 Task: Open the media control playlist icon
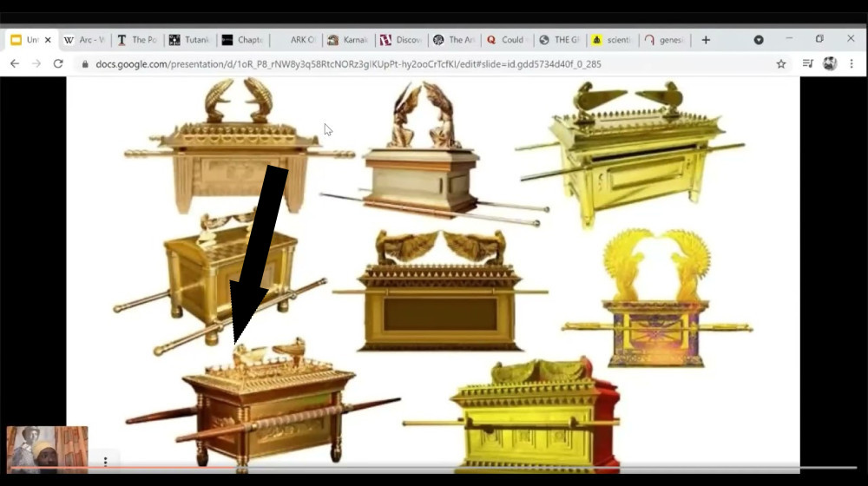click(x=807, y=64)
